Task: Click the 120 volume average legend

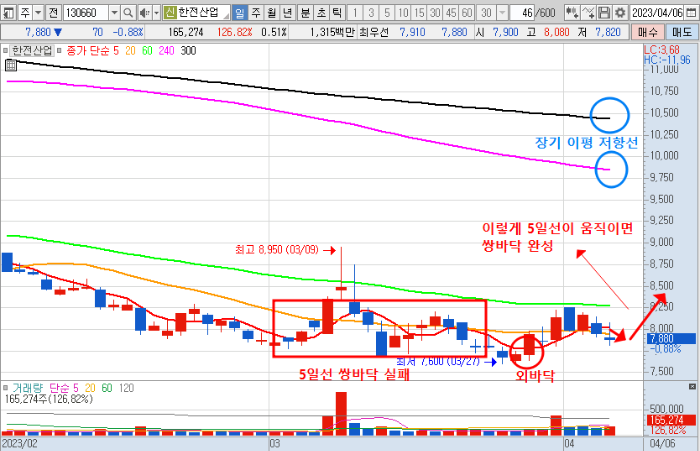Action: coord(126,388)
